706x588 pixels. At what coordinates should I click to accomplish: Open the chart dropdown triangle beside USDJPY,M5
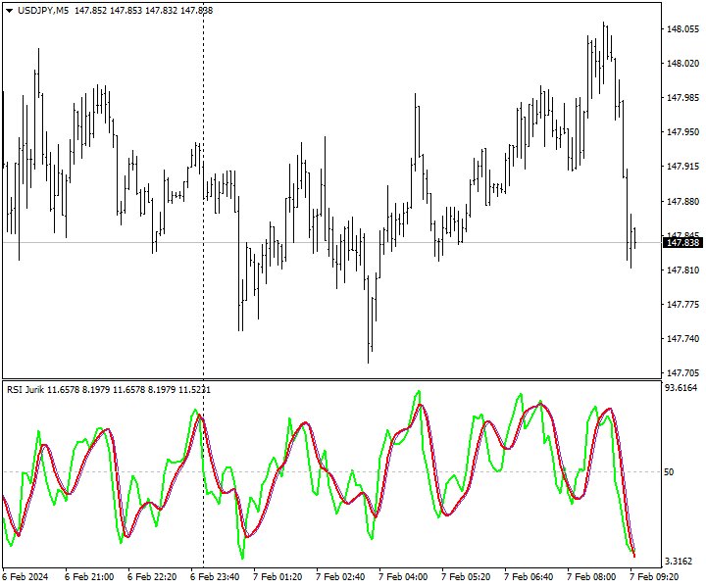pos(10,11)
